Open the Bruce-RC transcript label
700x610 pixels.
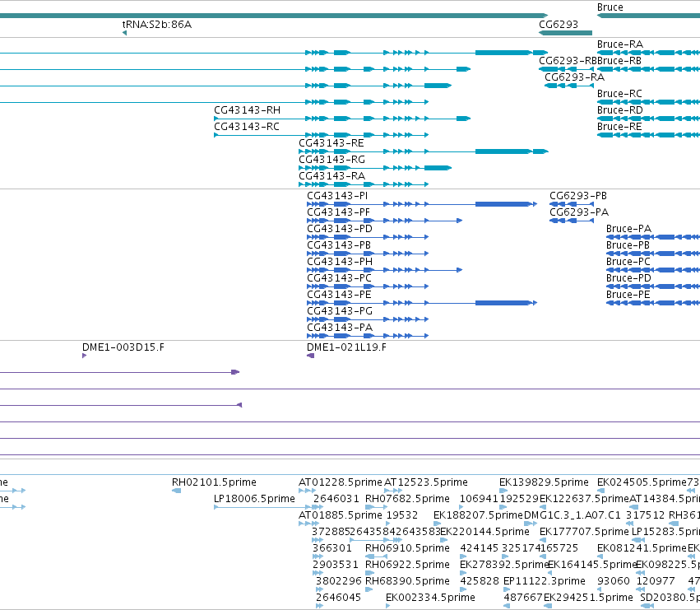click(x=619, y=94)
